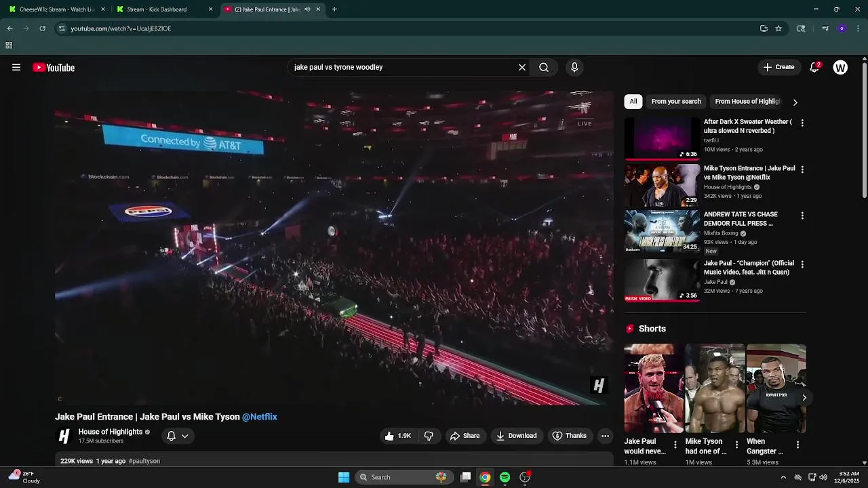
Task: Click the taskbar Search box
Action: tap(404, 477)
